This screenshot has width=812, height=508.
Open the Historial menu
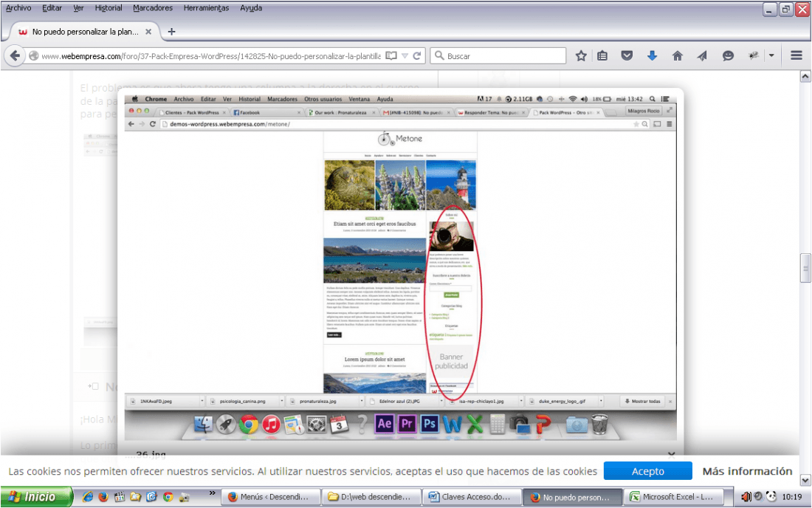pyautogui.click(x=109, y=8)
